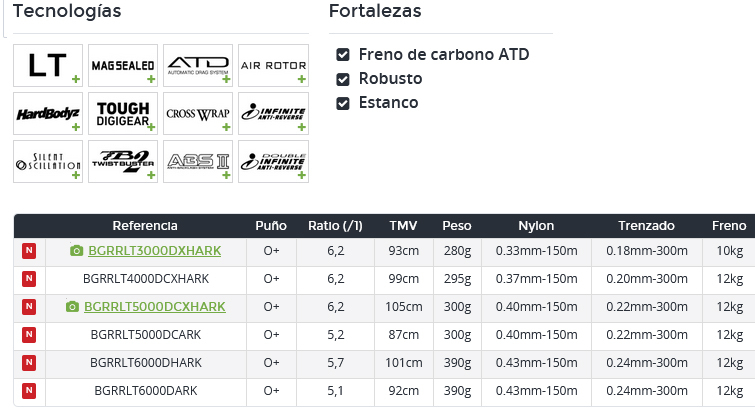This screenshot has height=418, width=755.
Task: Click the red N badge for BGRRLT4000DCXHARK
Action: (x=29, y=279)
